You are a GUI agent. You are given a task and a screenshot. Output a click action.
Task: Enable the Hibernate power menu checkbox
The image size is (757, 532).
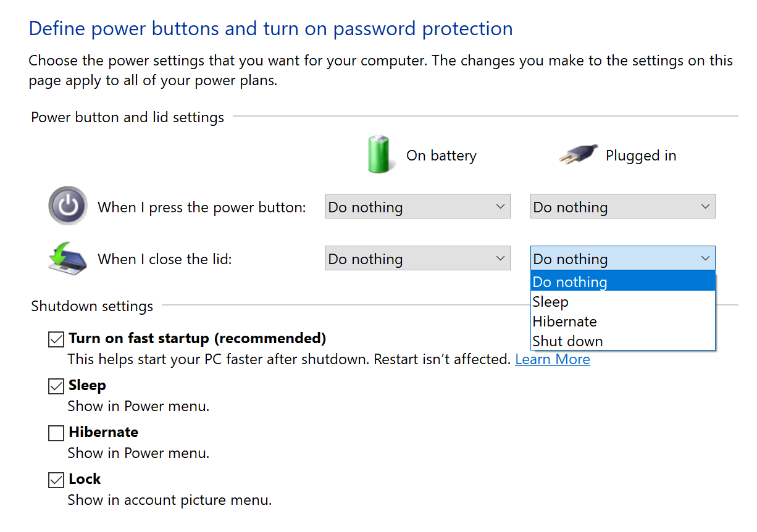56,433
